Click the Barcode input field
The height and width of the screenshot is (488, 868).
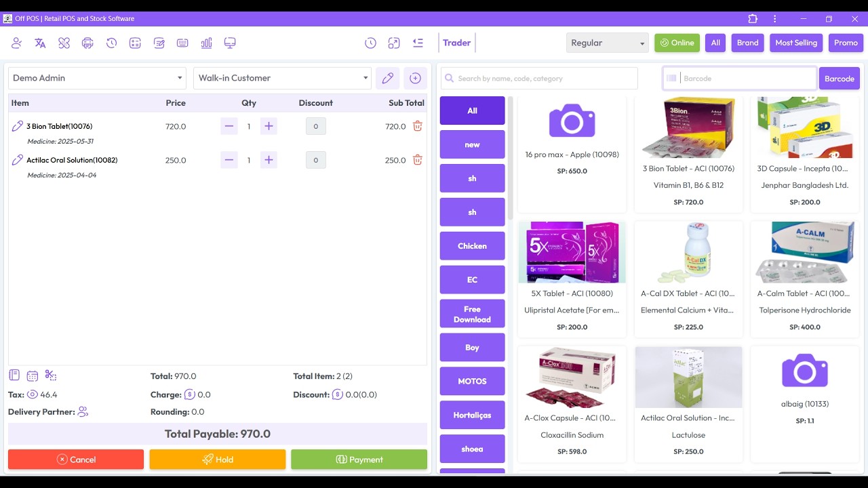click(740, 78)
